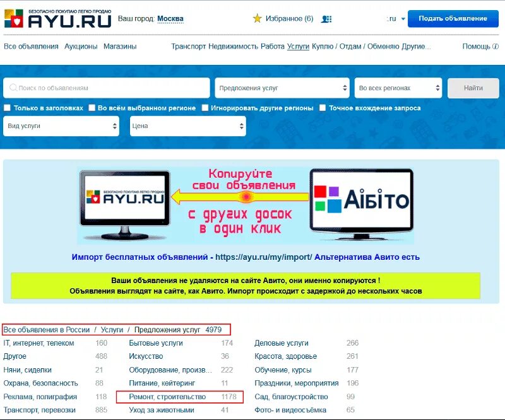Click the search field Поиск по объявлениям
The image size is (505, 420).
pyautogui.click(x=106, y=88)
